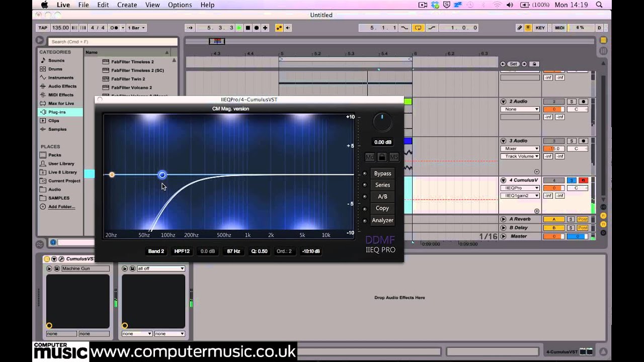This screenshot has height=362, width=644.
Task: Open the IIEQPro device chooser dropdown
Action: 520,188
